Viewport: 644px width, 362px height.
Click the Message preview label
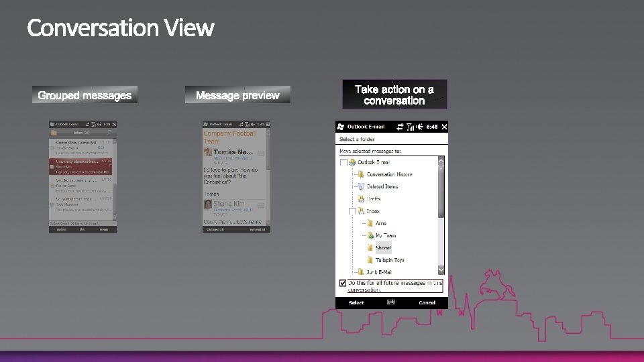click(237, 95)
